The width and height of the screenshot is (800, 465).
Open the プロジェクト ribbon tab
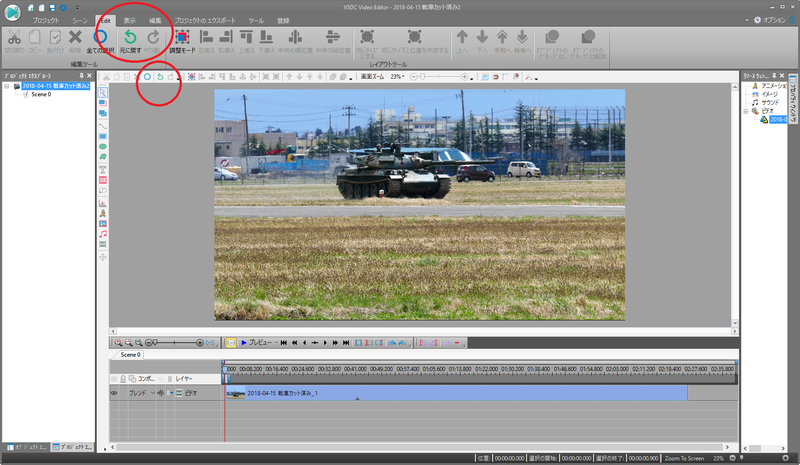pos(46,20)
